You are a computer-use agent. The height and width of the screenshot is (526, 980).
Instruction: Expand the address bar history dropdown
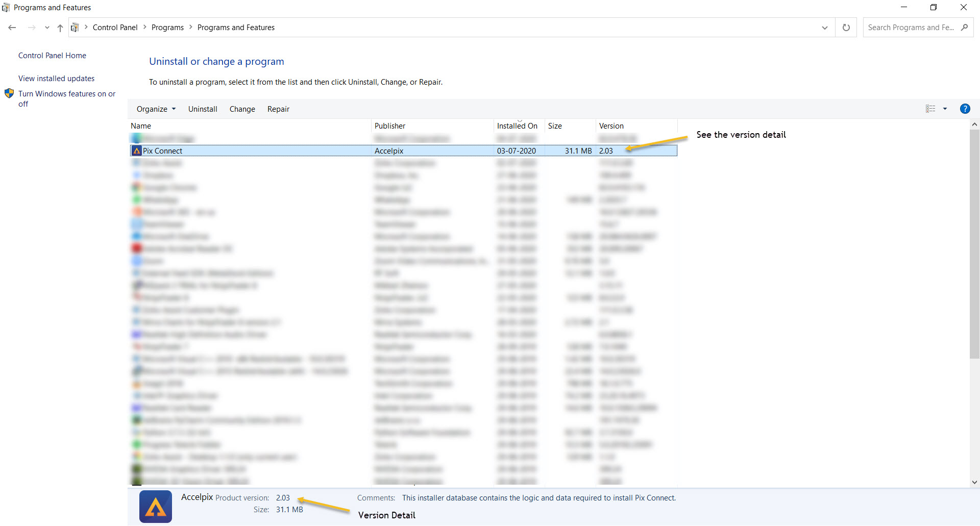point(825,28)
